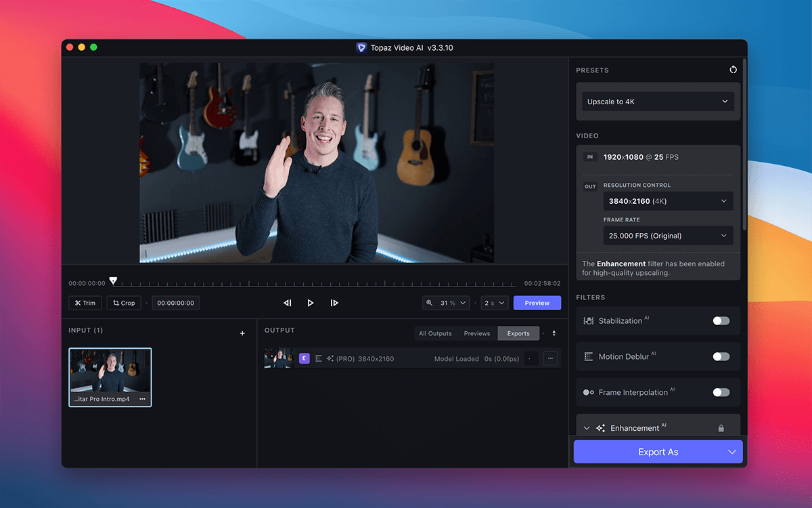The height and width of the screenshot is (508, 812).
Task: Add a new input with the plus icon
Action: 242,333
